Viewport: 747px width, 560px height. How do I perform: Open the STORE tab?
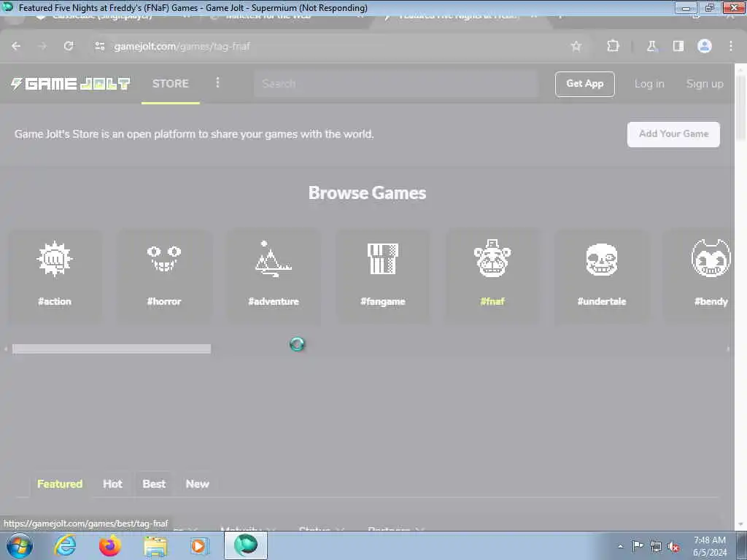click(x=171, y=84)
